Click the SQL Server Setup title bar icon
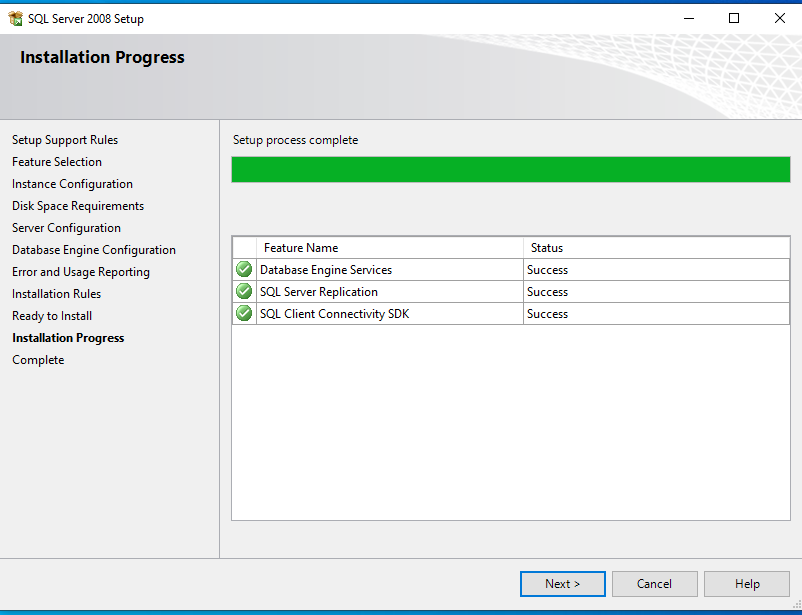802x615 pixels. (x=16, y=19)
